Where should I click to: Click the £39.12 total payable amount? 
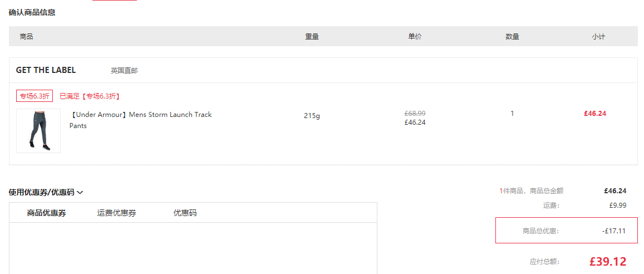point(608,261)
